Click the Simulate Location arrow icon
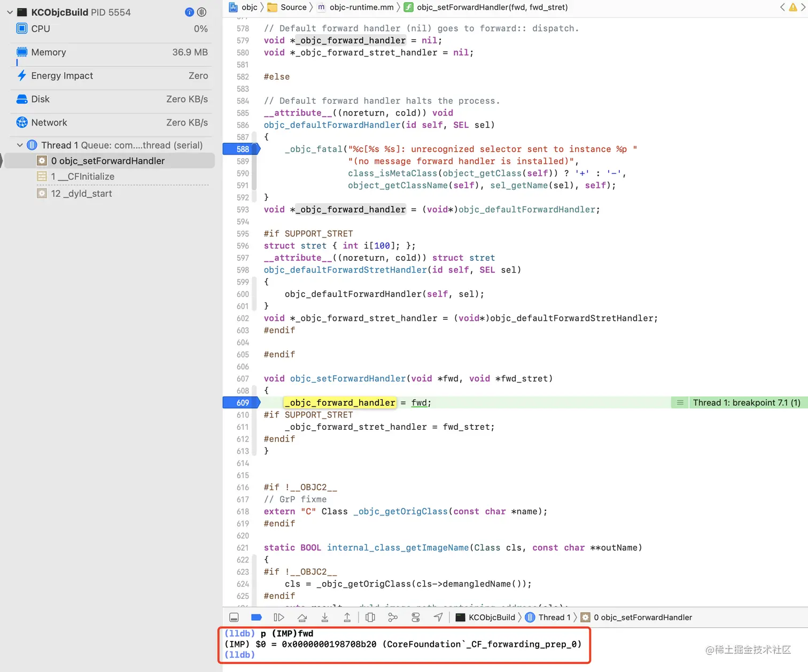This screenshot has width=808, height=672. pyautogui.click(x=438, y=617)
